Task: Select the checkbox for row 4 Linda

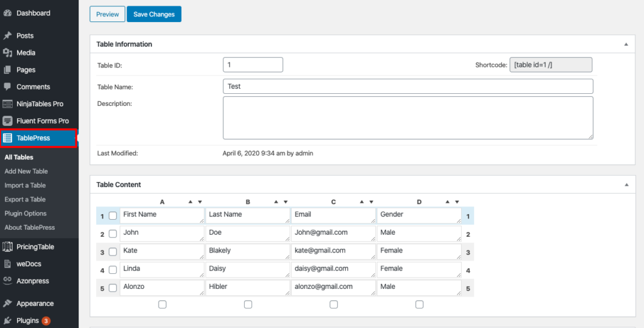Action: pyautogui.click(x=113, y=270)
